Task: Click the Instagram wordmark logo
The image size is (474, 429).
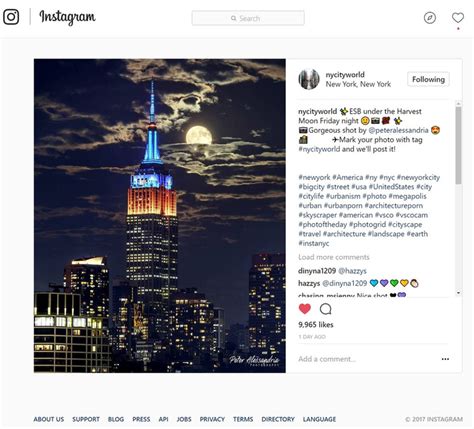Action: tap(67, 17)
